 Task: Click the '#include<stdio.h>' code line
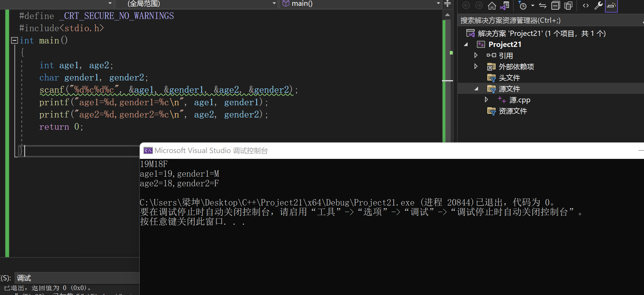point(61,28)
